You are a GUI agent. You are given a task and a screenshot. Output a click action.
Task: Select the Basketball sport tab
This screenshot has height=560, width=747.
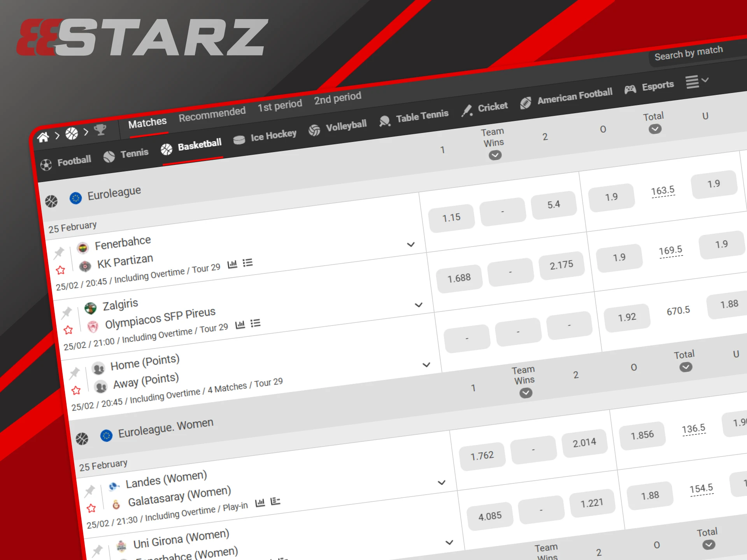coord(191,147)
